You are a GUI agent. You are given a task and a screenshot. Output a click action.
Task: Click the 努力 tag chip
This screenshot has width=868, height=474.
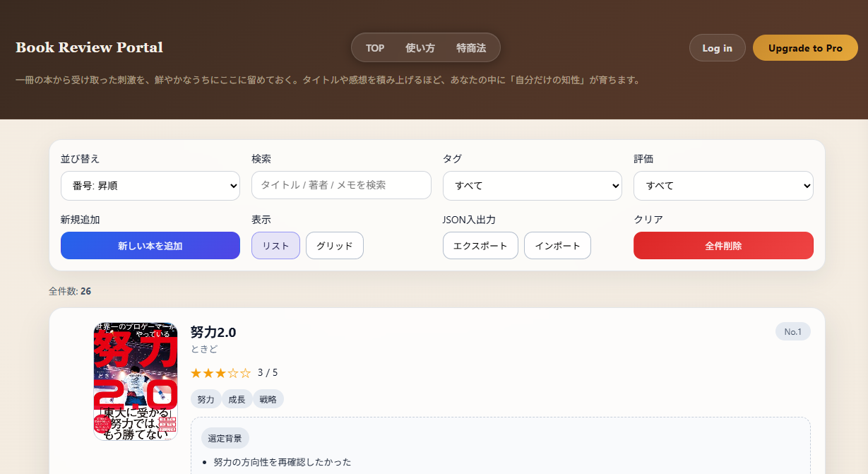click(206, 399)
